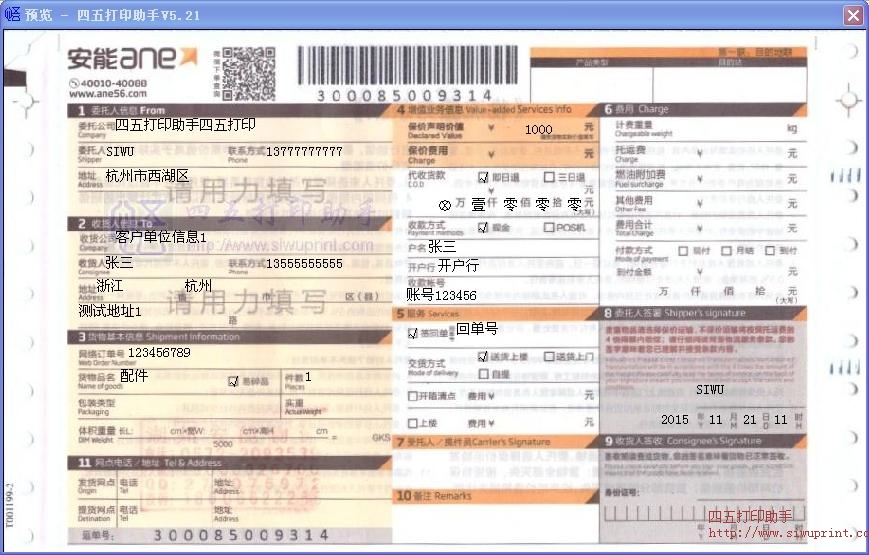The height and width of the screenshot is (555, 869).
Task: Click the crosshair registration mark at right edge
Action: point(848,100)
